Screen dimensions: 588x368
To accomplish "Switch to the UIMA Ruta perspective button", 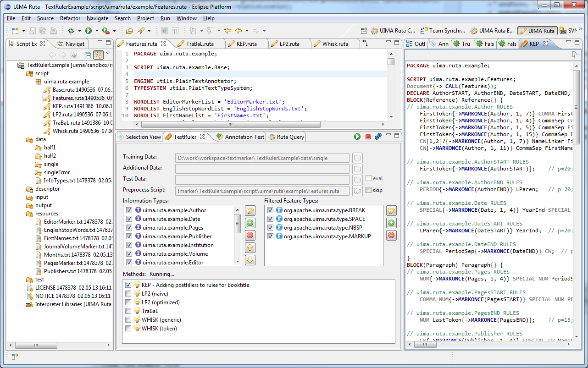I will click(x=537, y=31).
